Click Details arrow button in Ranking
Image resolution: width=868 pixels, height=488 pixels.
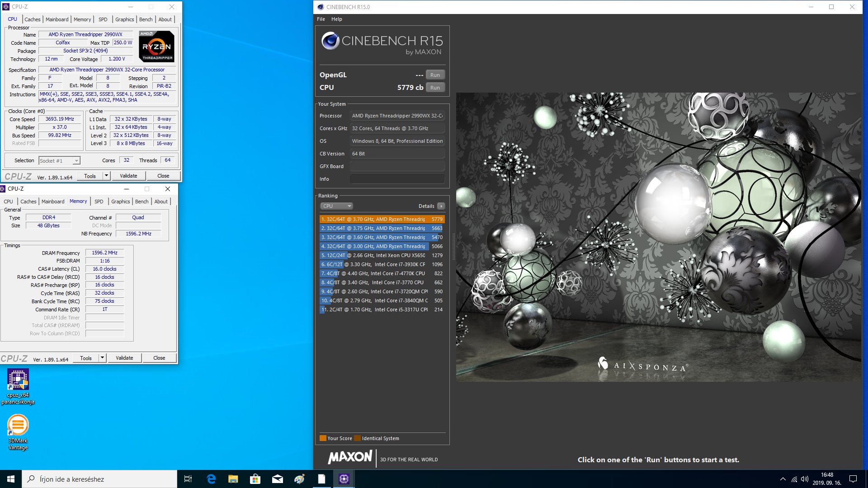[x=441, y=206]
